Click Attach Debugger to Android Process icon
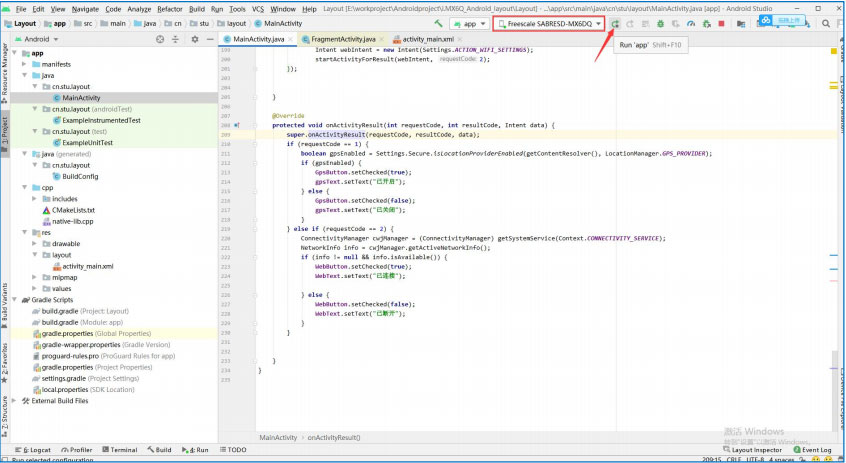 pos(706,24)
